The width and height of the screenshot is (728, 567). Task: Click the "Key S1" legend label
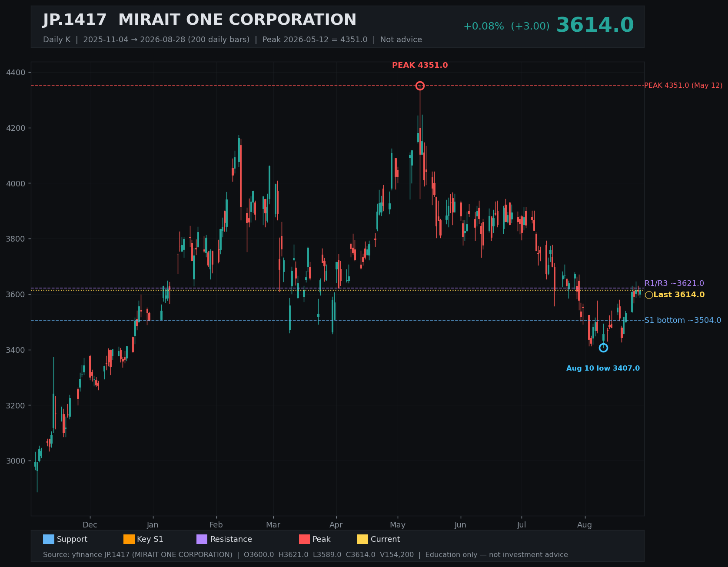pos(150,539)
